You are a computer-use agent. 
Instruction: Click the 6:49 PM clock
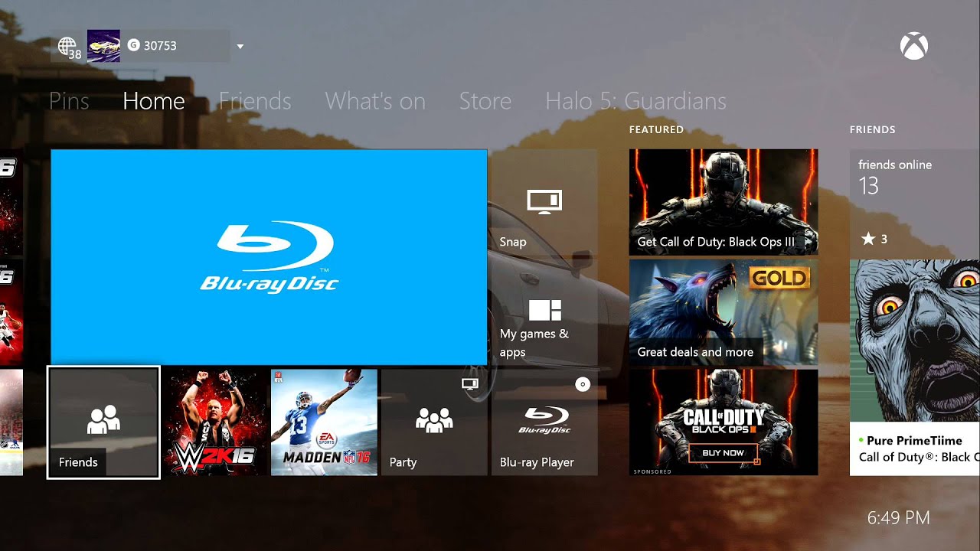pyautogui.click(x=899, y=518)
